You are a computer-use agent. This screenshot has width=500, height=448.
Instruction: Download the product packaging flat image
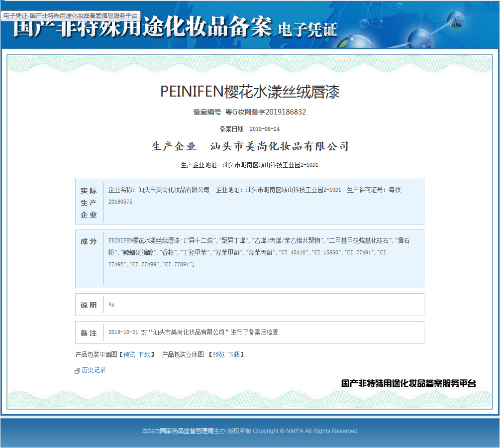144,354
